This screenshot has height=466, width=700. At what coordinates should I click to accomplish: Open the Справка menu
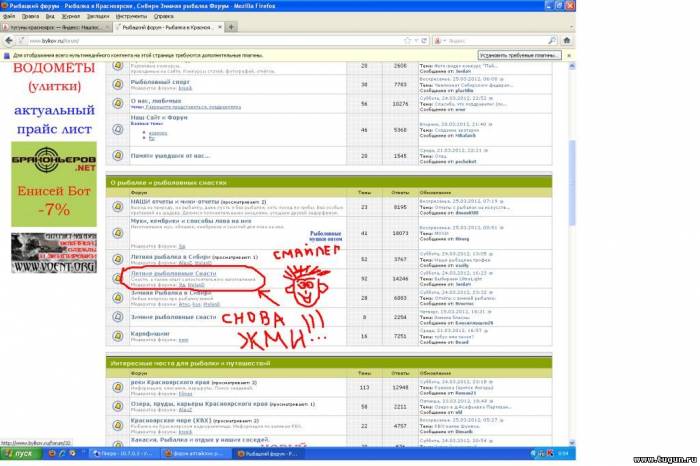pos(163,16)
